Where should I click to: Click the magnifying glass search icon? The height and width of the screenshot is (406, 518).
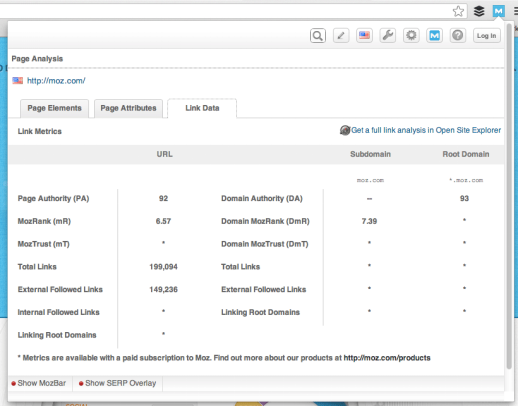318,35
